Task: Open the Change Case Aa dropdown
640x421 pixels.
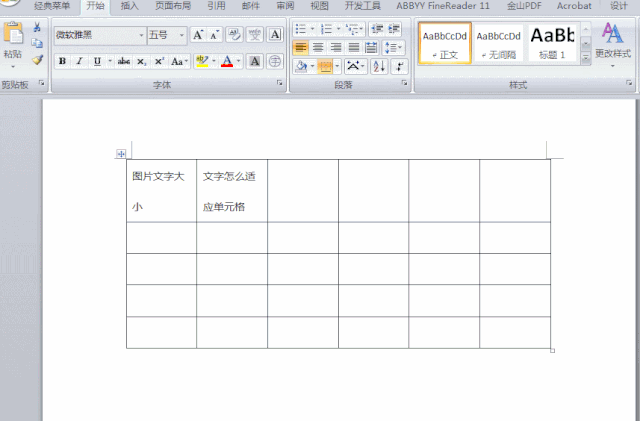Action: click(179, 61)
